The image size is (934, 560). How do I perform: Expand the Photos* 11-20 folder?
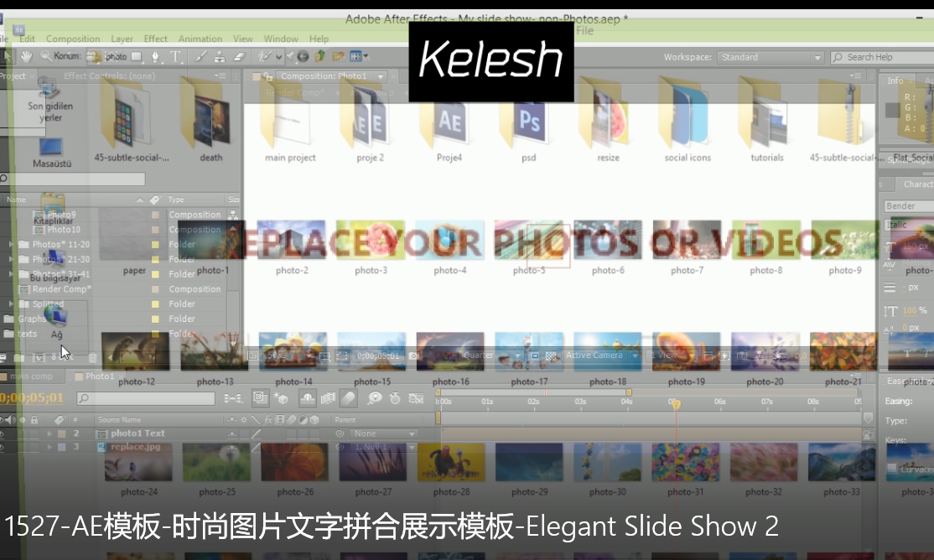click(x=11, y=244)
